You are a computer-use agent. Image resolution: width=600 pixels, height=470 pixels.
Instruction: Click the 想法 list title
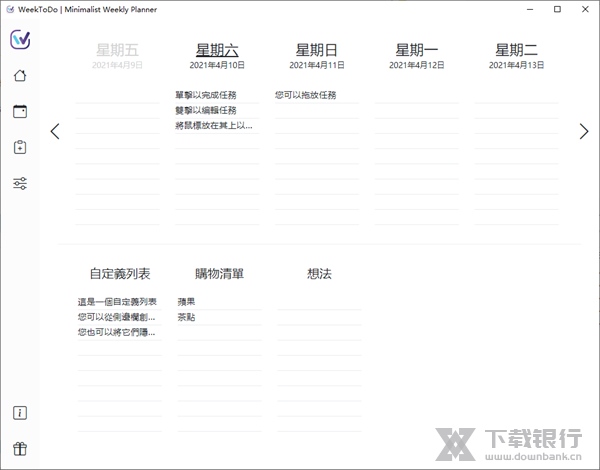319,274
